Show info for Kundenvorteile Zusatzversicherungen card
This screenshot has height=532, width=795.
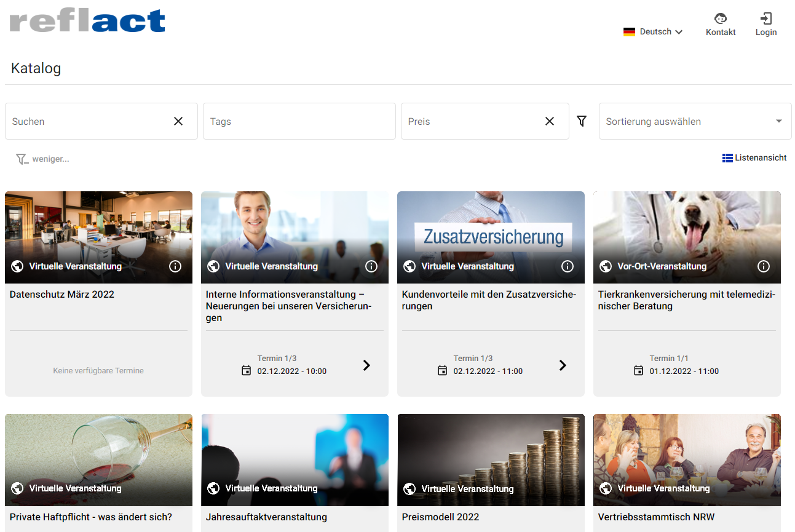tap(568, 266)
